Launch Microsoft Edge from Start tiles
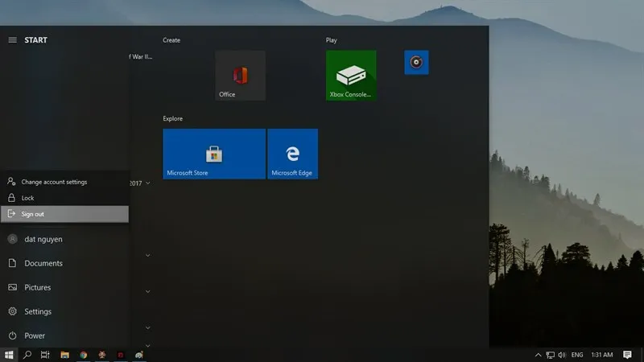This screenshot has width=644, height=362. [x=292, y=154]
